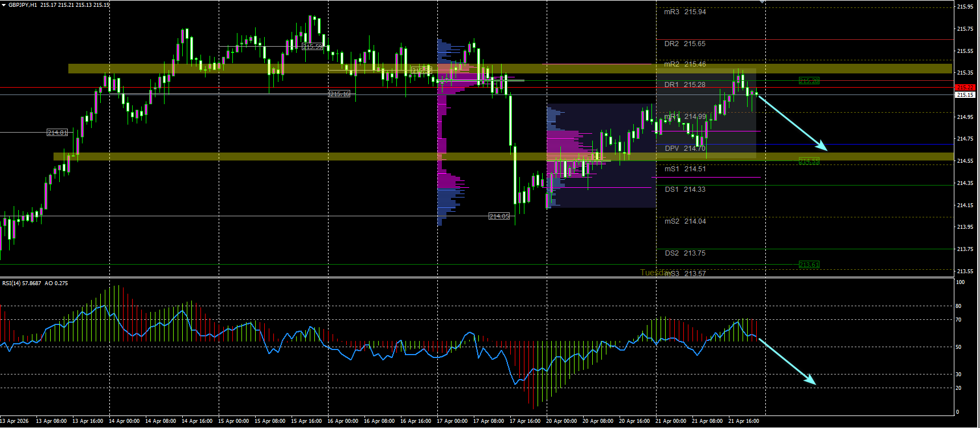Viewport: 980px width, 428px height.
Task: Select the mR3 215.94 pivot label
Action: (x=685, y=12)
